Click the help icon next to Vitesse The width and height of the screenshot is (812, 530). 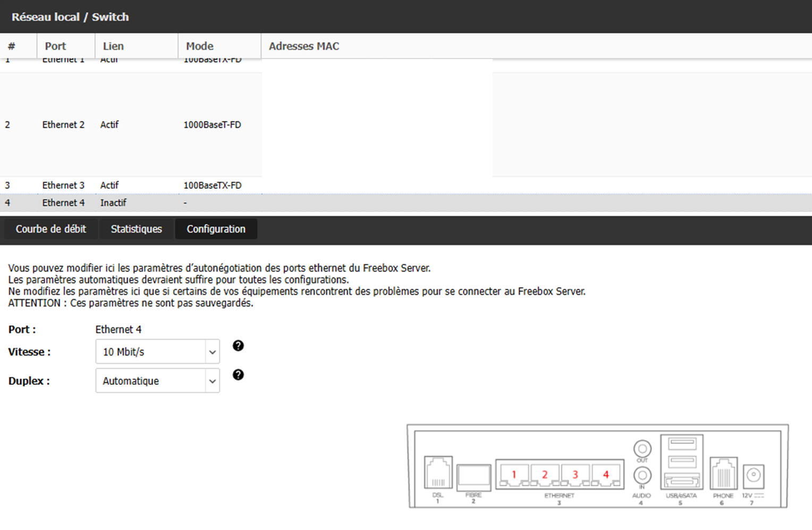point(238,346)
